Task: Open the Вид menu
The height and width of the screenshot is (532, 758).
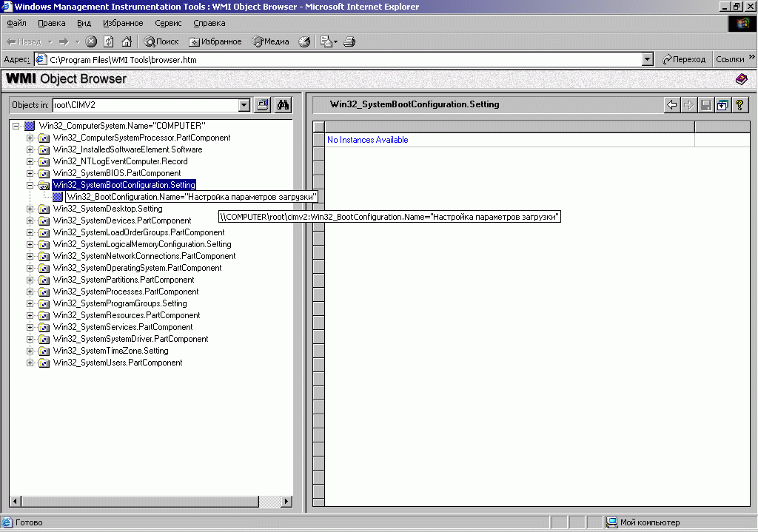Action: coord(84,23)
